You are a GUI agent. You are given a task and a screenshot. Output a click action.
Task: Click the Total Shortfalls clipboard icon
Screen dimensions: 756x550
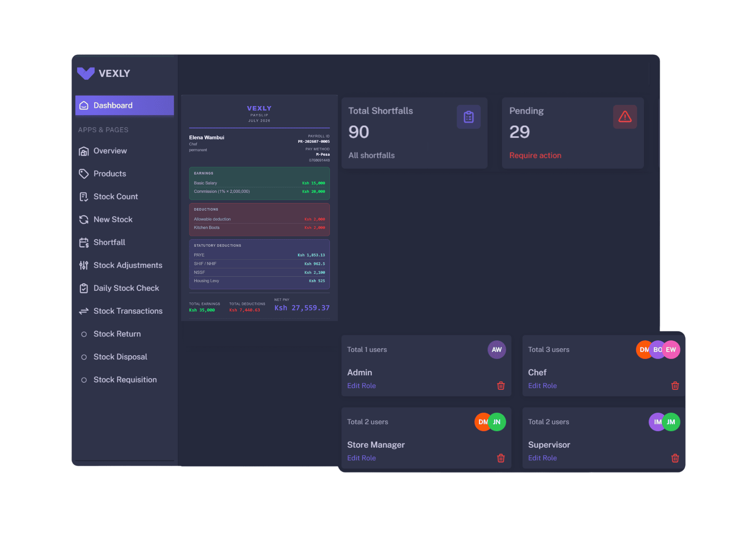468,117
